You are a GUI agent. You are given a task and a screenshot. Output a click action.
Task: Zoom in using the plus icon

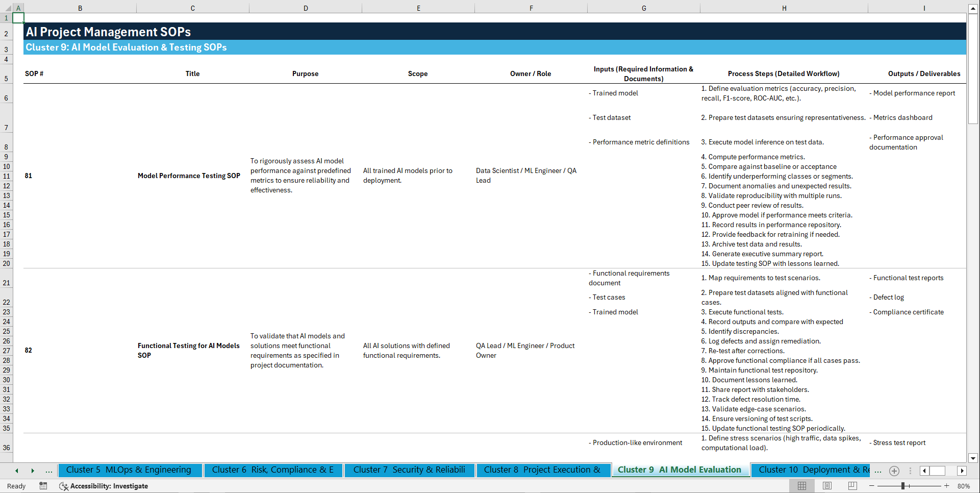click(947, 486)
